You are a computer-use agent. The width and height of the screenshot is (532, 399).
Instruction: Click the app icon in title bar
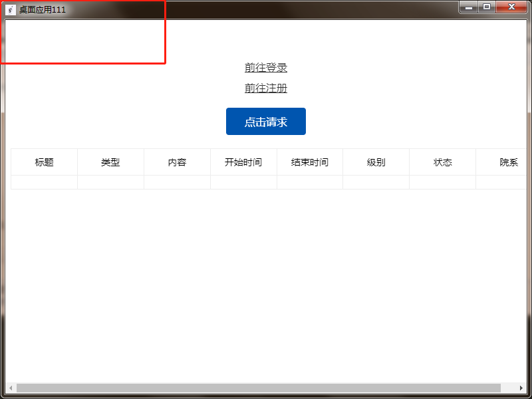tap(11, 9)
